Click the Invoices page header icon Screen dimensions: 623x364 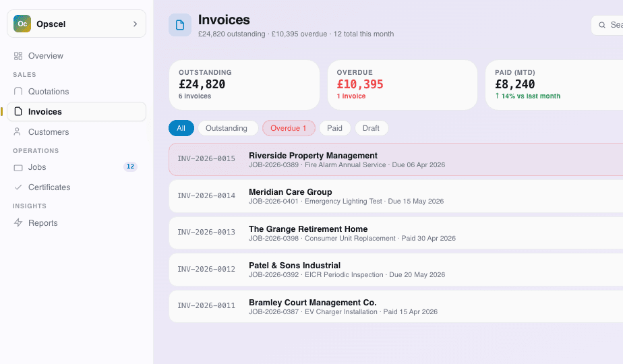point(180,25)
